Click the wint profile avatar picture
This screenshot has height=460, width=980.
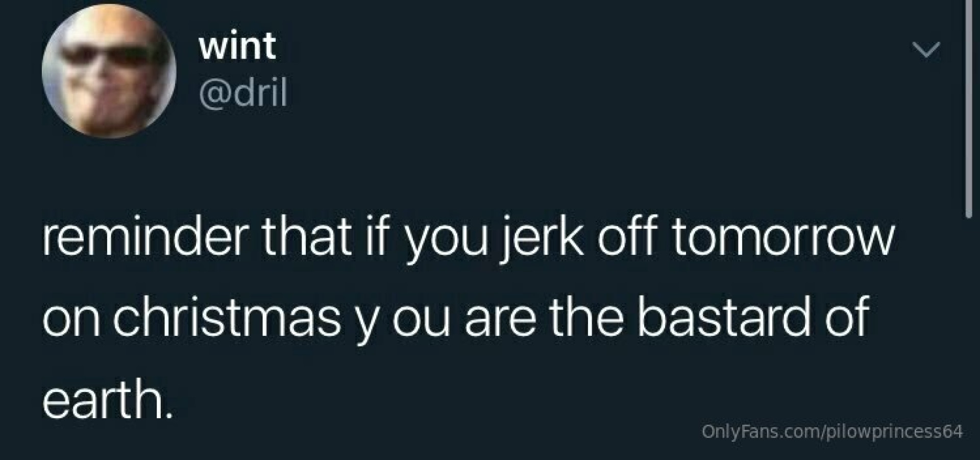[109, 71]
